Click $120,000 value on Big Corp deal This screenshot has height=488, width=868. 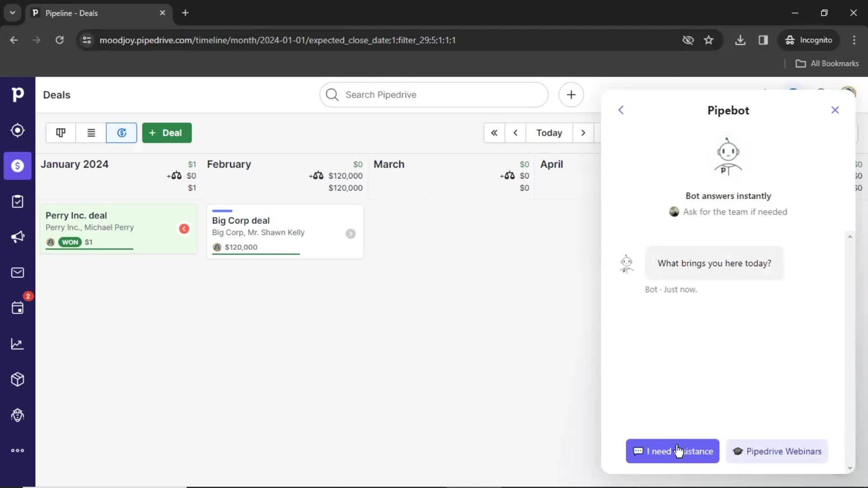pyautogui.click(x=241, y=247)
